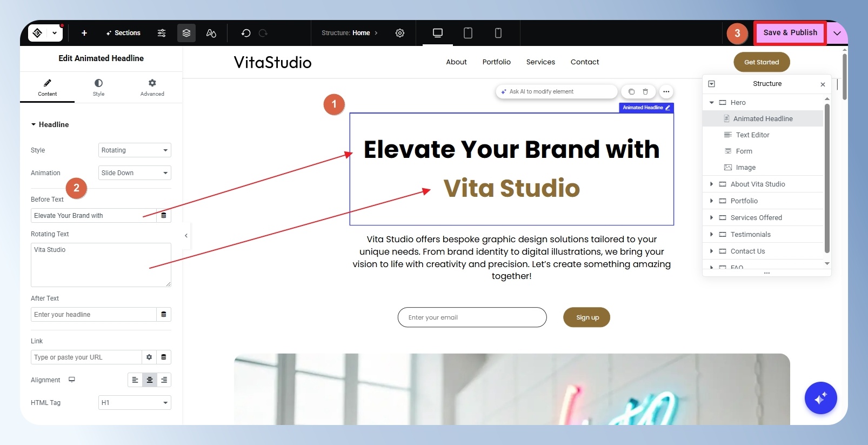Click the Animated Headline edit pencil
Image resolution: width=868 pixels, height=445 pixels.
click(667, 108)
